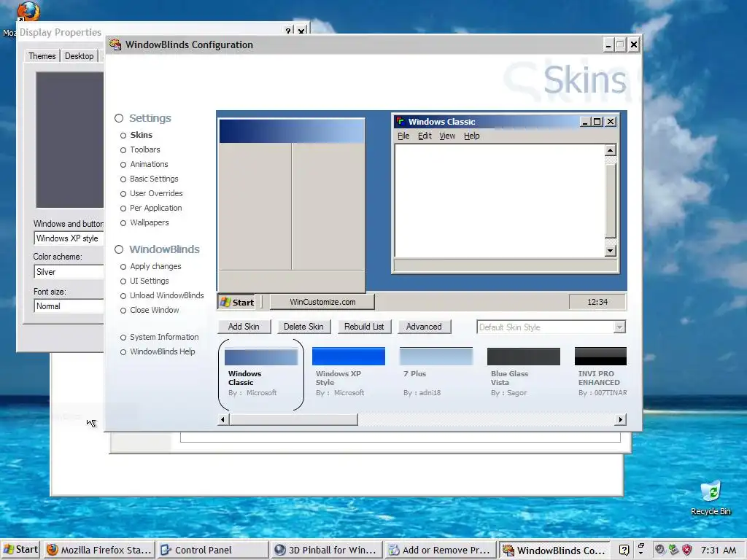Click Help menu in skin preview
Image resolution: width=747 pixels, height=560 pixels.
[472, 136]
